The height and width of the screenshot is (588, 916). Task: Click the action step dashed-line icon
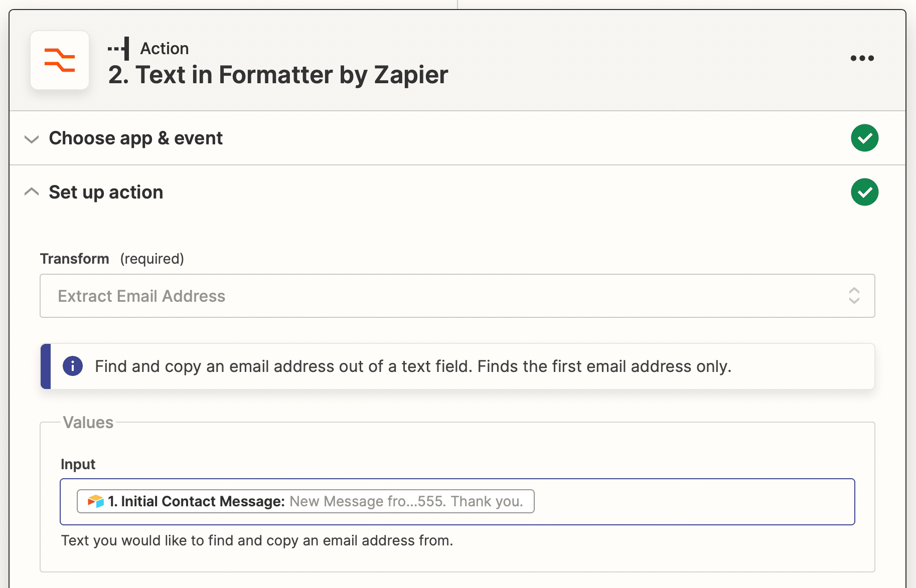(x=119, y=49)
